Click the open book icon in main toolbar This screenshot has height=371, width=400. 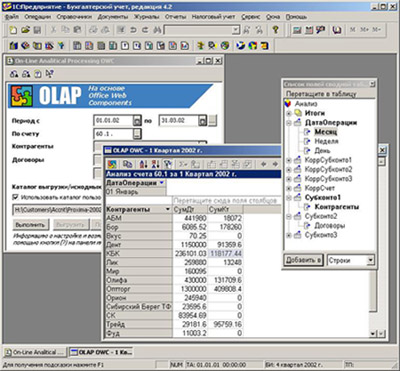pyautogui.click(x=337, y=30)
